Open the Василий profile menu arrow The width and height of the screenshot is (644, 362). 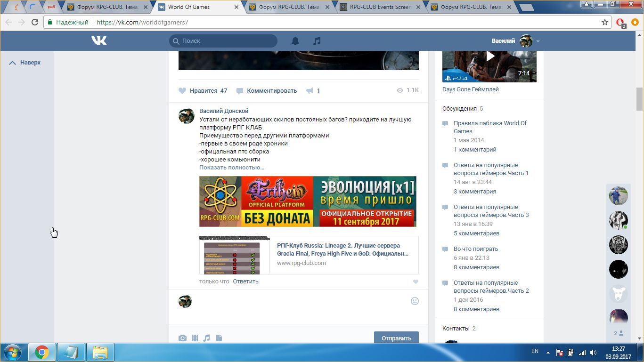tap(538, 41)
